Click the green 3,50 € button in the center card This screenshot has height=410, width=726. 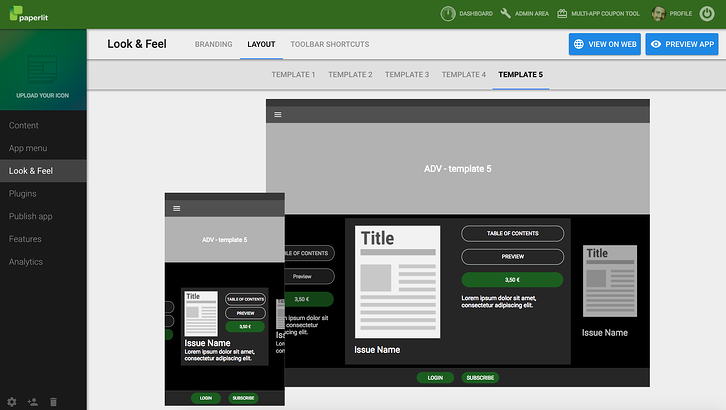(x=513, y=280)
